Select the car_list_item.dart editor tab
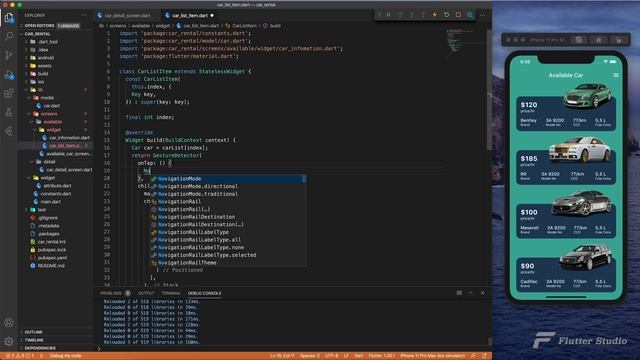Viewport: 640px width, 360px height. point(190,16)
